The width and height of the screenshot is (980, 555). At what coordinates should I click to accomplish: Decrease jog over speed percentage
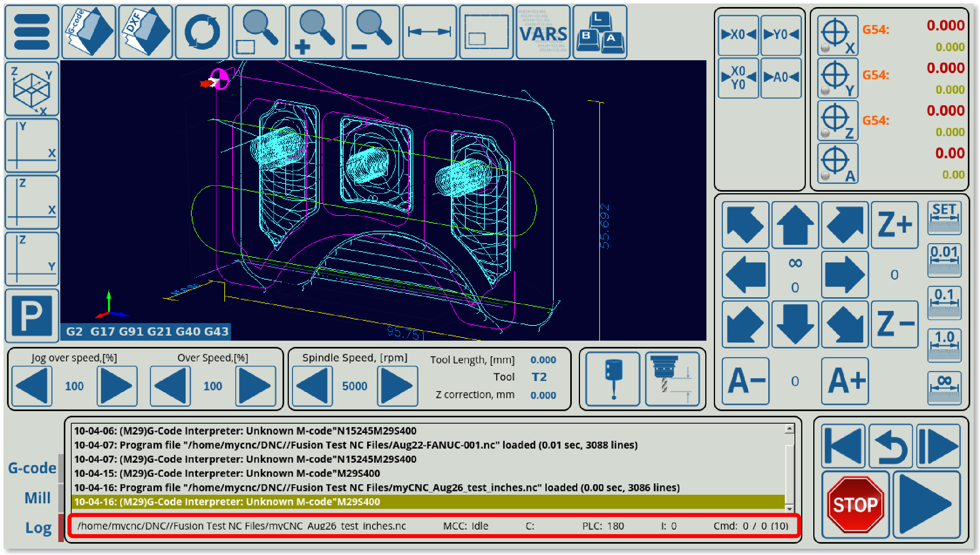(x=32, y=386)
